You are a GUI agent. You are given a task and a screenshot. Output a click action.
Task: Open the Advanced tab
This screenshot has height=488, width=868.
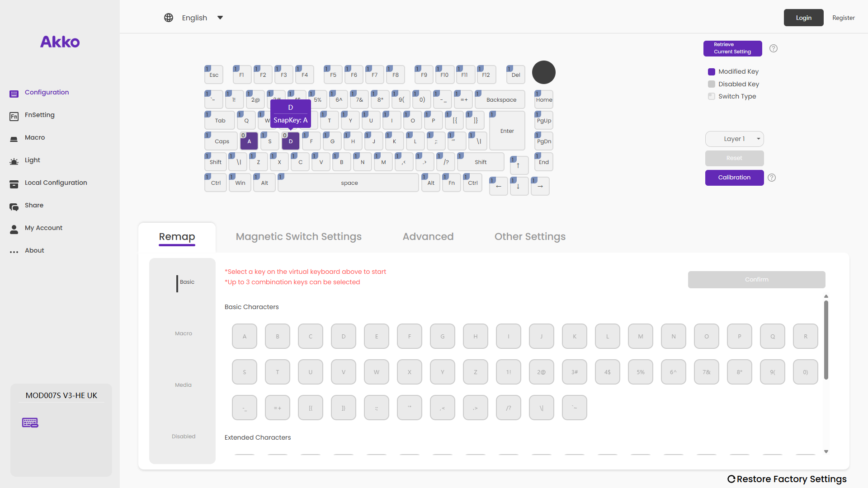[x=428, y=236]
